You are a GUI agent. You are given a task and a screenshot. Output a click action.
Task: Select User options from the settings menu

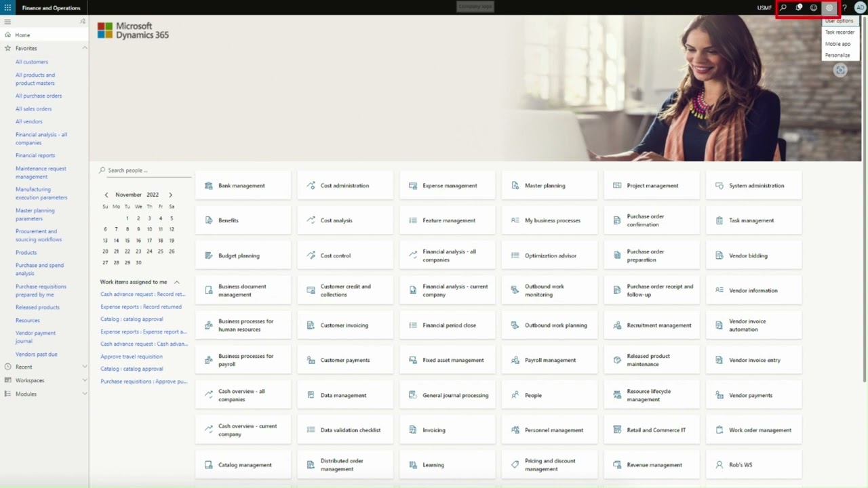pos(840,21)
